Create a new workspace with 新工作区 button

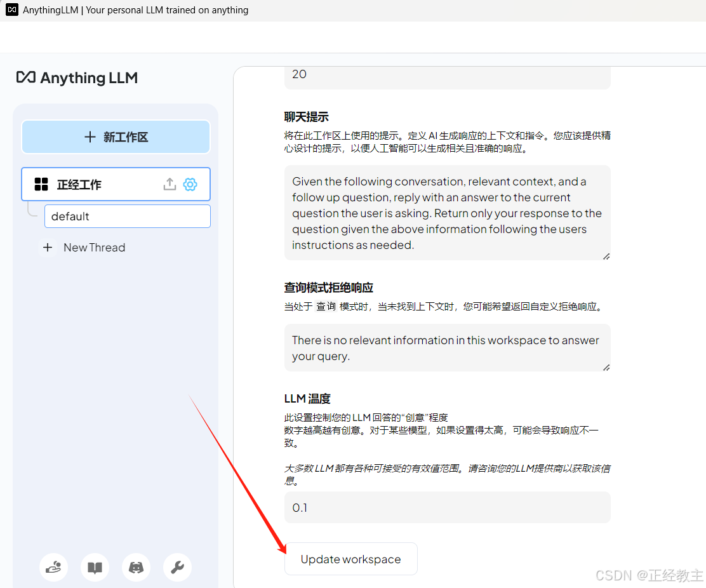click(x=116, y=137)
